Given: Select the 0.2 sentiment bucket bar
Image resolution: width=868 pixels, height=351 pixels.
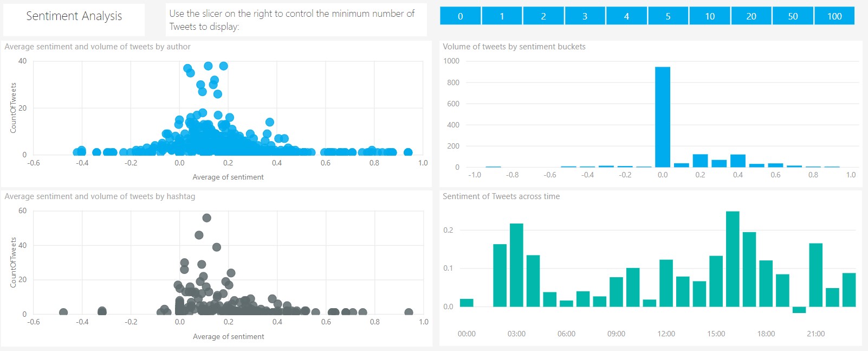Looking at the screenshot, I should (x=700, y=161).
